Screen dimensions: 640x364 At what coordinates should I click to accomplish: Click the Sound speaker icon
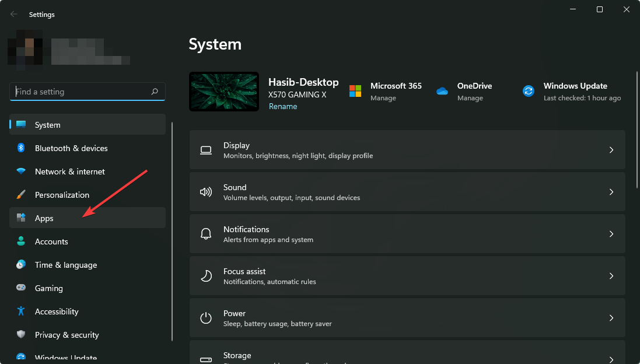click(x=206, y=192)
